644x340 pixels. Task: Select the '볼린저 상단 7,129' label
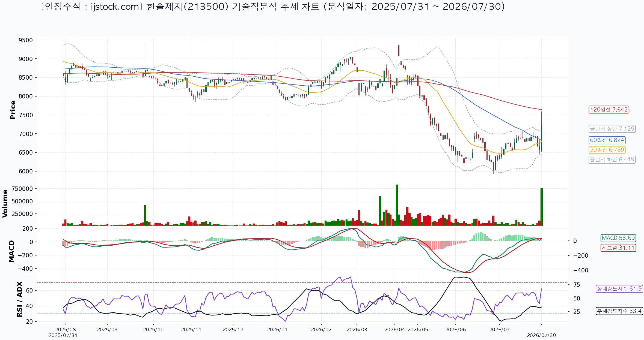click(612, 129)
